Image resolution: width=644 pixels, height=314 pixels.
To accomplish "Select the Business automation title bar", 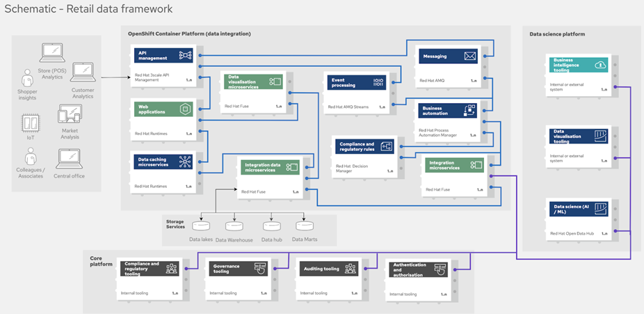I will (447, 110).
